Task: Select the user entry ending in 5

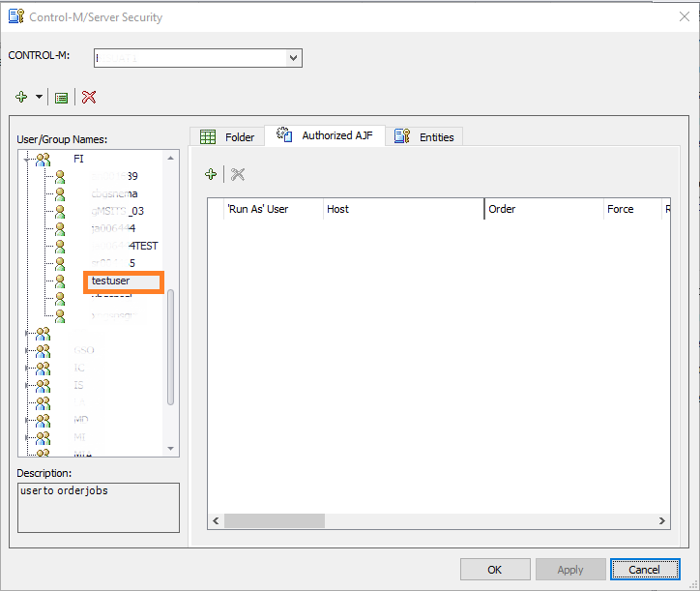Action: (x=113, y=263)
